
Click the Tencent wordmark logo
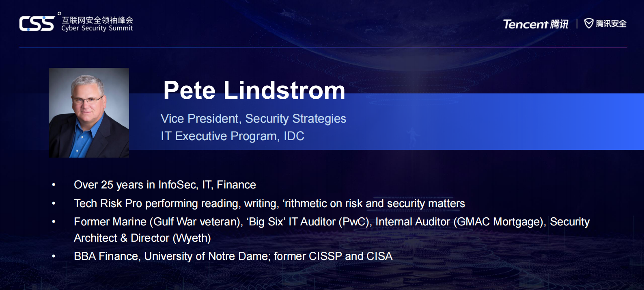click(526, 24)
